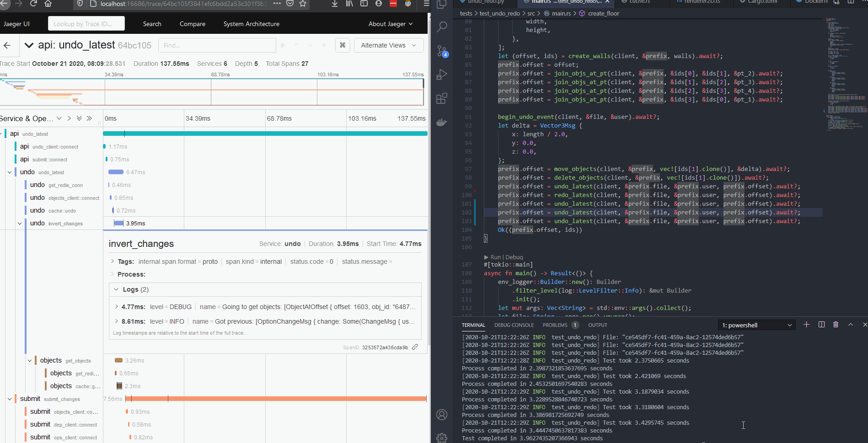The height and width of the screenshot is (443, 868).
Task: Go to Firefox home page
Action: click(x=48, y=3)
